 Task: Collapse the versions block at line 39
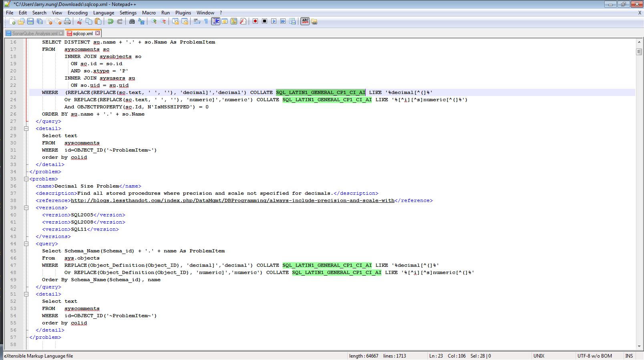pyautogui.click(x=26, y=208)
